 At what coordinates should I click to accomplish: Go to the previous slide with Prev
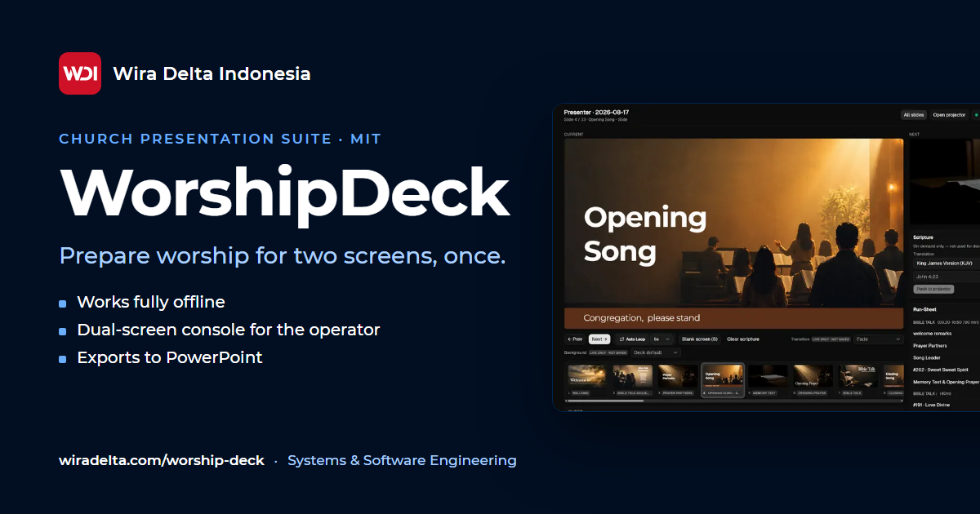[x=575, y=339]
